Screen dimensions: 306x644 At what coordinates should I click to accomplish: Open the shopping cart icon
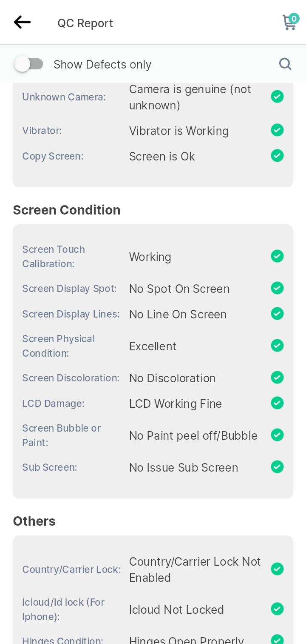coord(290,22)
